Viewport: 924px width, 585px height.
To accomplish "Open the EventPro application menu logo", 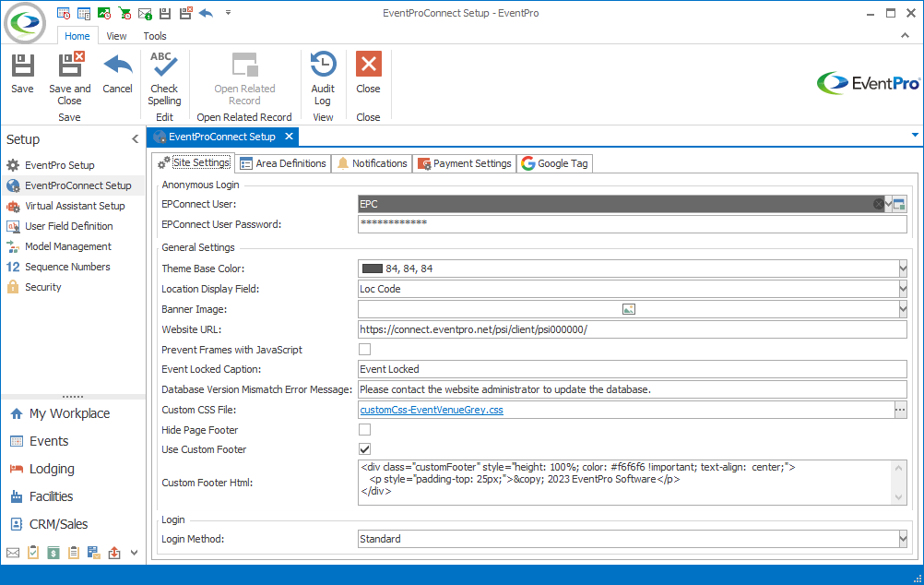I will click(25, 23).
